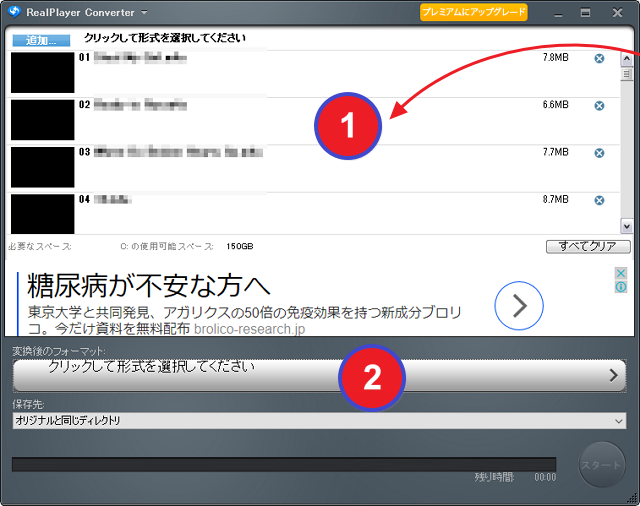Remove item 02 with its X icon
The width and height of the screenshot is (640, 506).
[599, 105]
